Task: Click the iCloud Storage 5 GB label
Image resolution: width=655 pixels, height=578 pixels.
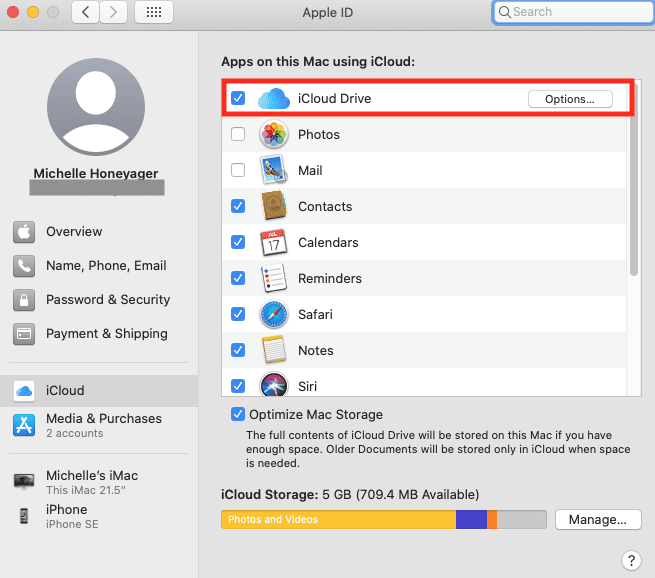Action: point(350,494)
